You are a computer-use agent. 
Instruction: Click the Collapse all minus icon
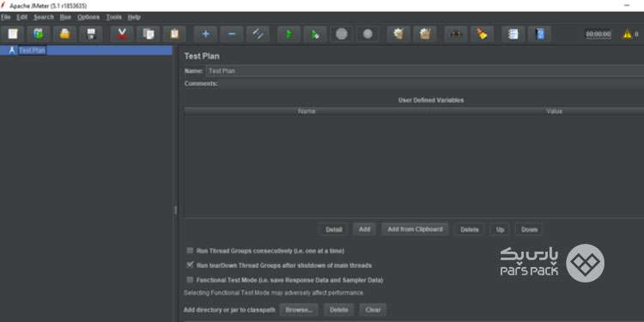(232, 34)
